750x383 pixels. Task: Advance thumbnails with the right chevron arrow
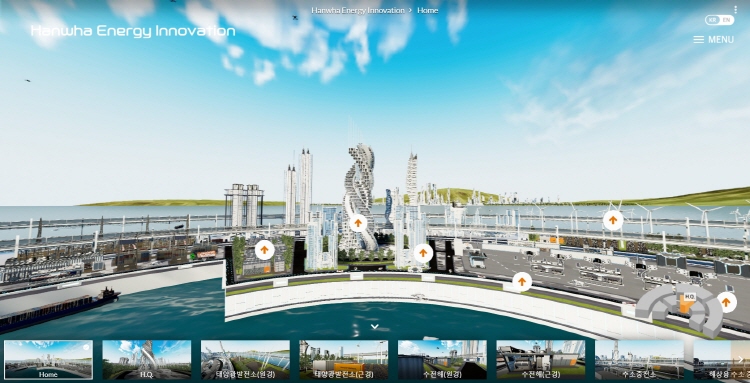click(x=740, y=360)
